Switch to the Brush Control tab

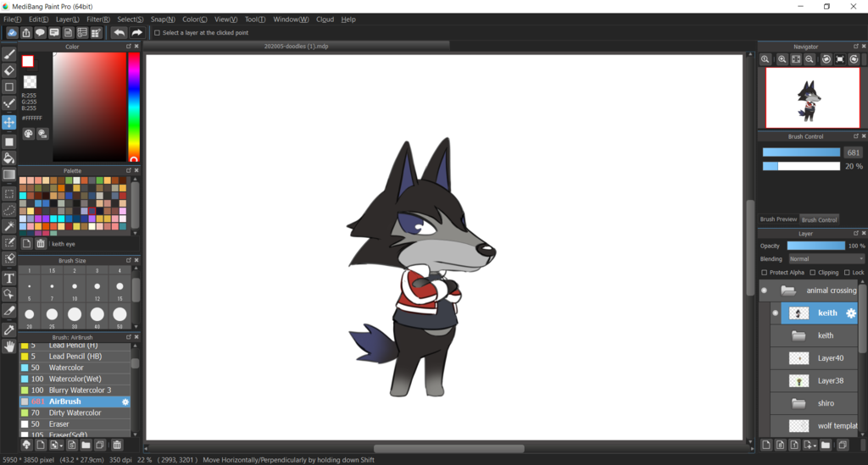click(x=820, y=219)
